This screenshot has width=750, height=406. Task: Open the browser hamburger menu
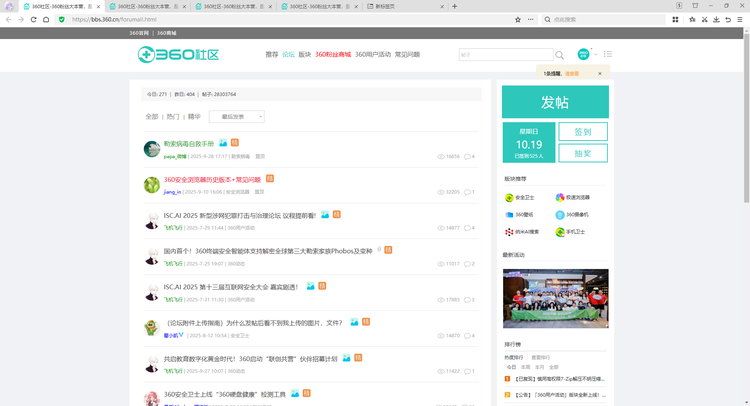(740, 20)
